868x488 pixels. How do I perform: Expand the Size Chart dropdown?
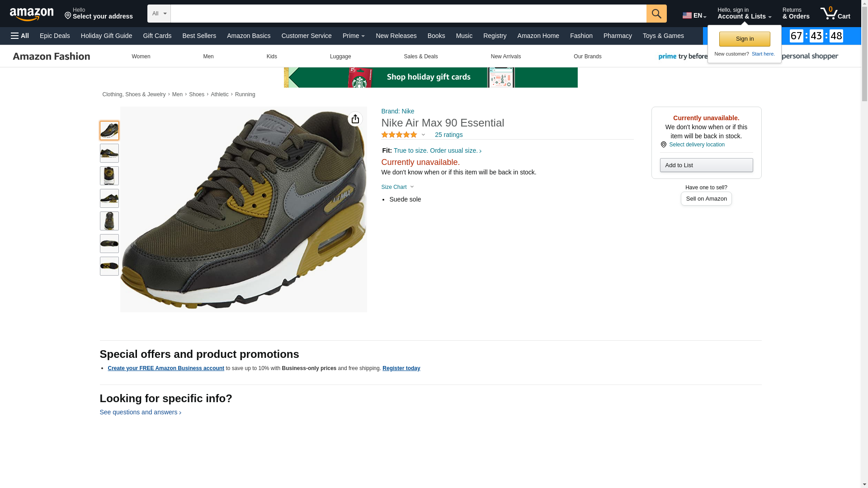(397, 187)
